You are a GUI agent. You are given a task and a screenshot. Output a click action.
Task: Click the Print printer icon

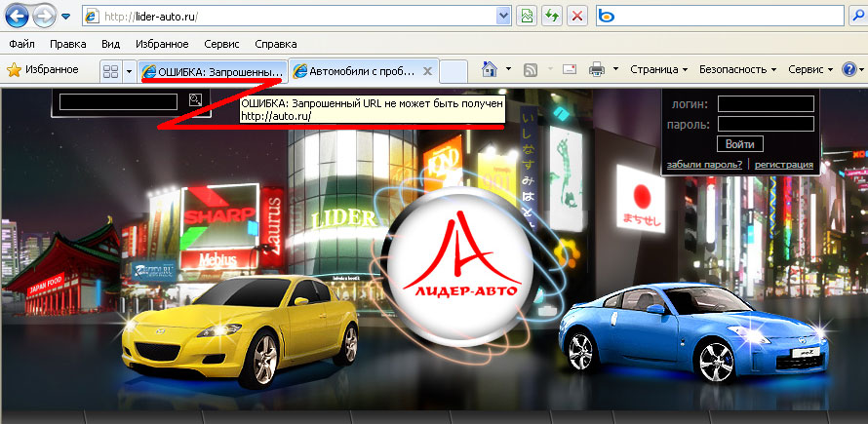[597, 70]
